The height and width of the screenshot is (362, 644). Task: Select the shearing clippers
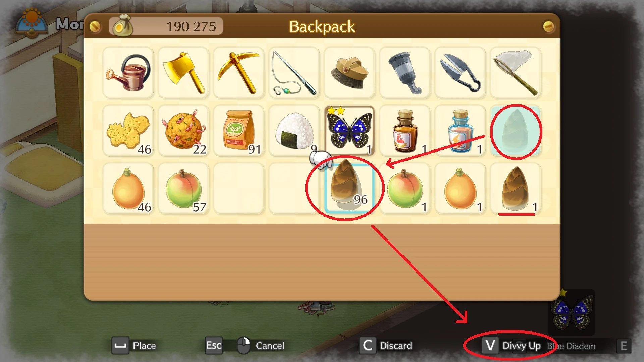coord(460,73)
